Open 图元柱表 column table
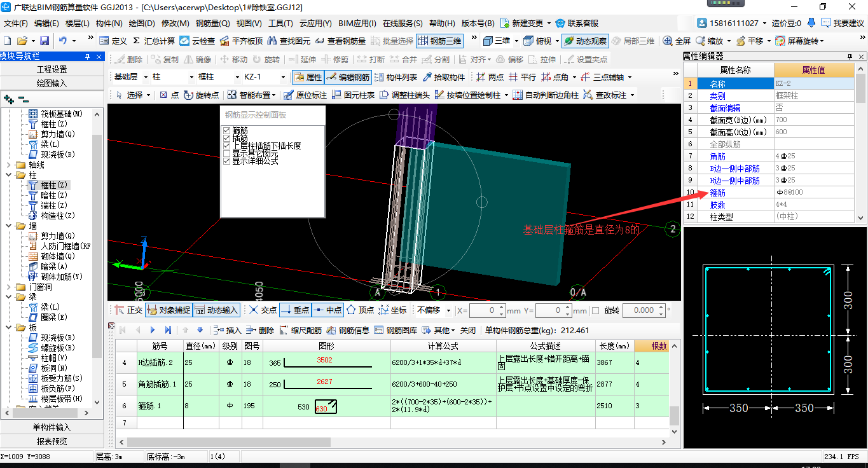Image resolution: width=868 pixels, height=468 pixels. [353, 95]
